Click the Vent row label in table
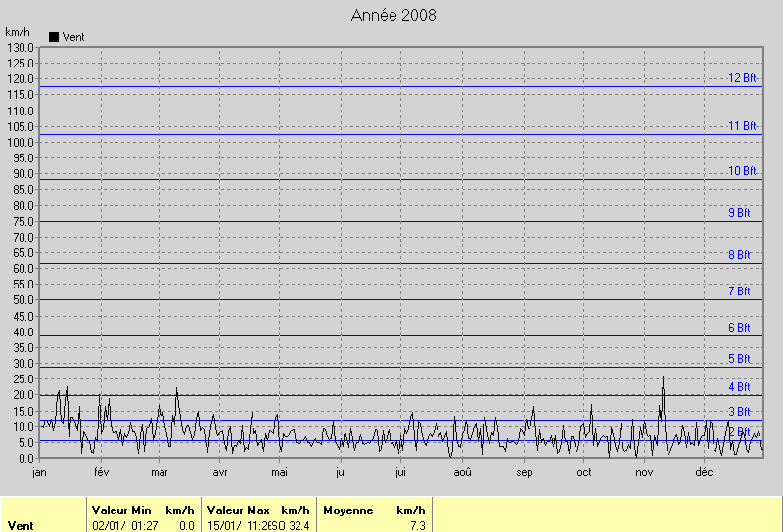The height and width of the screenshot is (532, 783). click(21, 526)
